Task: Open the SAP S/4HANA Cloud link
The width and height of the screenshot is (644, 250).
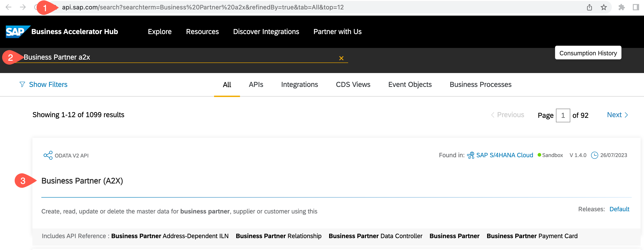Action: click(504, 155)
